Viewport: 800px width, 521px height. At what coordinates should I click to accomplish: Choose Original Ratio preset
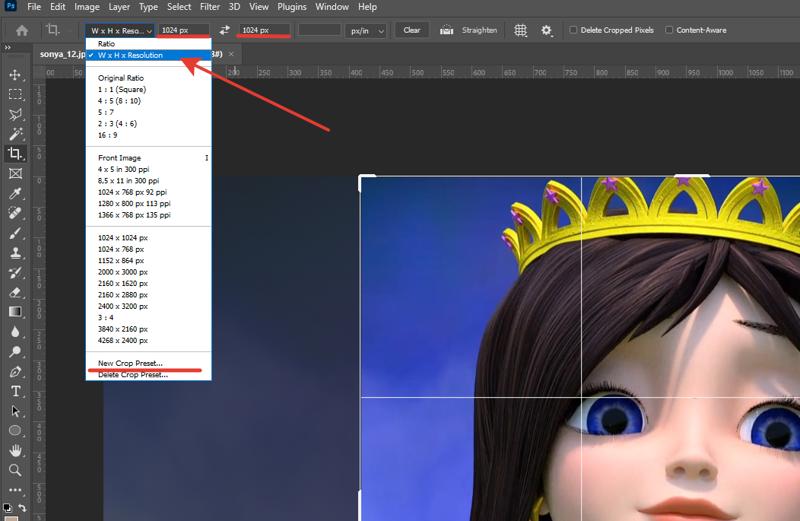click(x=148, y=78)
